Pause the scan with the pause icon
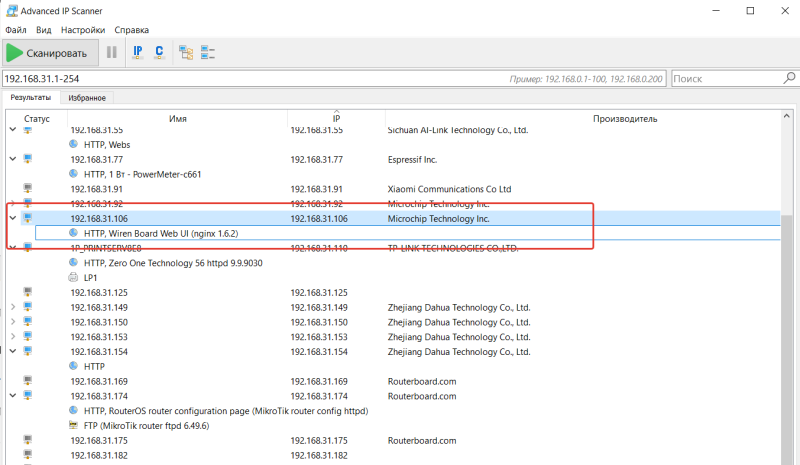The image size is (800, 465). 112,52
